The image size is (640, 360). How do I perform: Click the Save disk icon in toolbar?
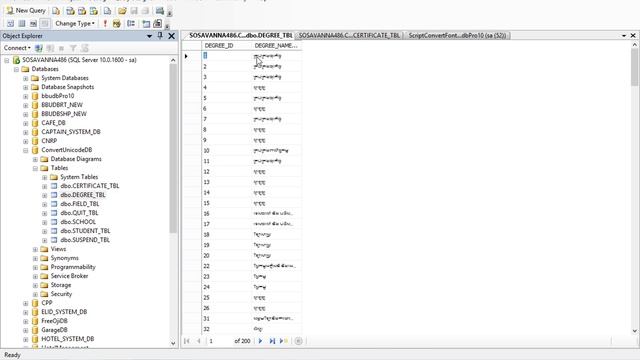coord(134,11)
